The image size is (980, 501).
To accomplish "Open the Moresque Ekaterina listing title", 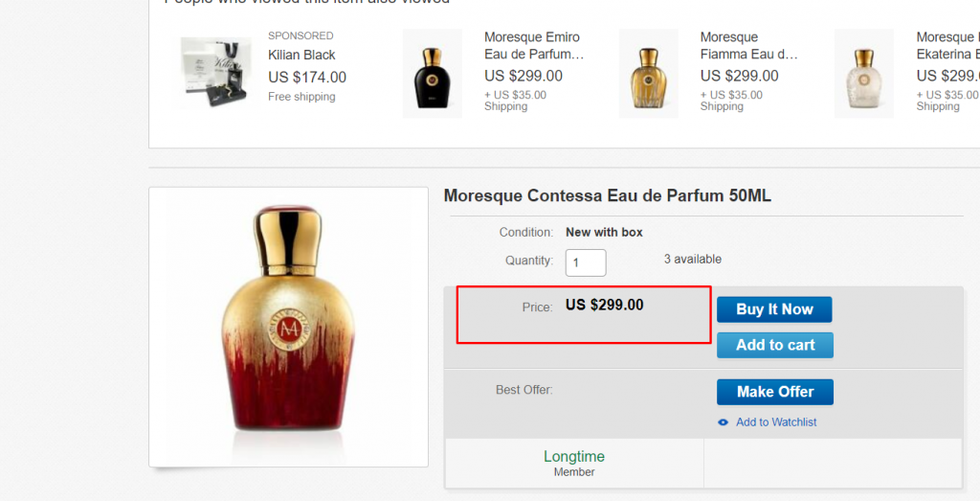I will click(947, 46).
